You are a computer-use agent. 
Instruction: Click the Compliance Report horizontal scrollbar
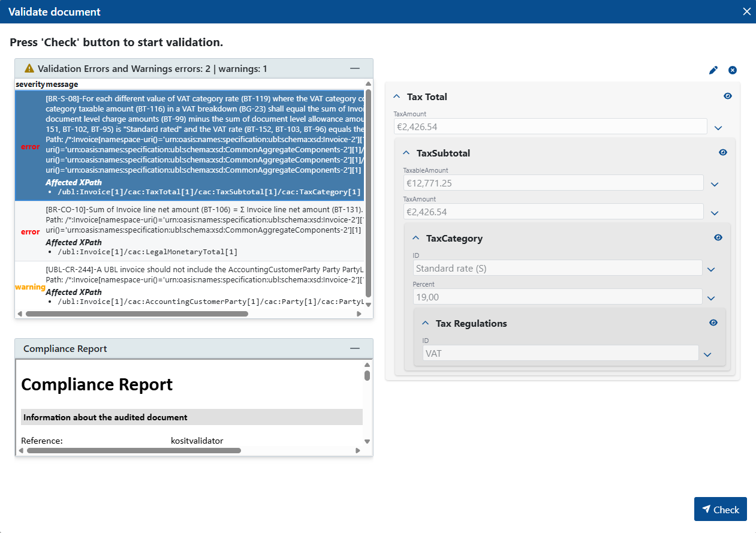(134, 450)
